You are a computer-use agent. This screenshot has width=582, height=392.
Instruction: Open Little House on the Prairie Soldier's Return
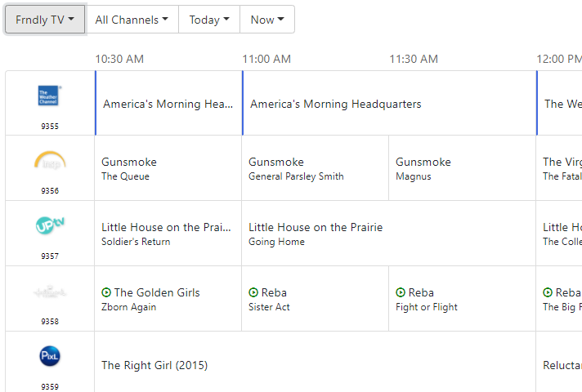click(168, 234)
